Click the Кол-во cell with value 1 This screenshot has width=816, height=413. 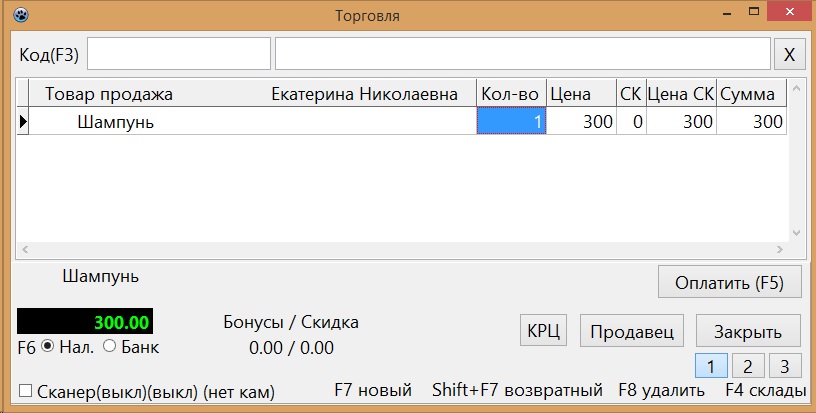[x=511, y=121]
